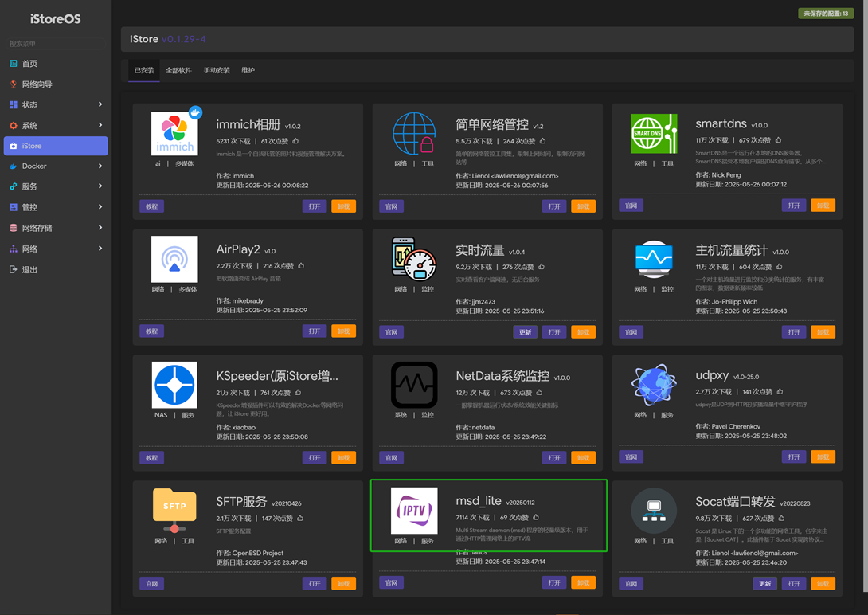This screenshot has height=615, width=868.
Task: Like the immich app with thumbs-up
Action: point(295,141)
